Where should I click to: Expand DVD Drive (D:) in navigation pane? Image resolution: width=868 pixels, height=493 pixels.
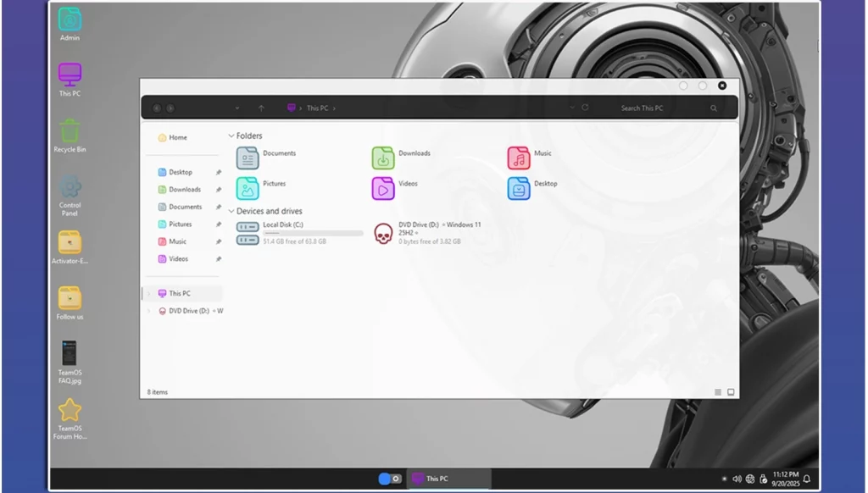[148, 312]
